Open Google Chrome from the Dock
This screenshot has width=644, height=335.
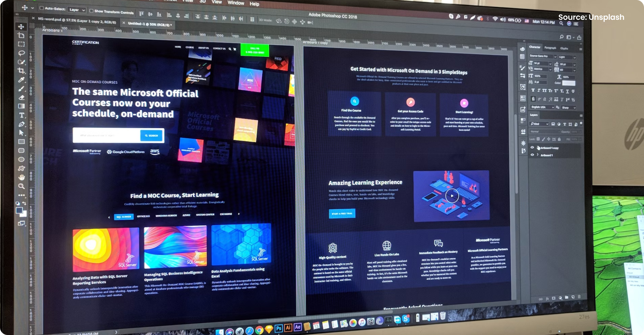(x=259, y=330)
